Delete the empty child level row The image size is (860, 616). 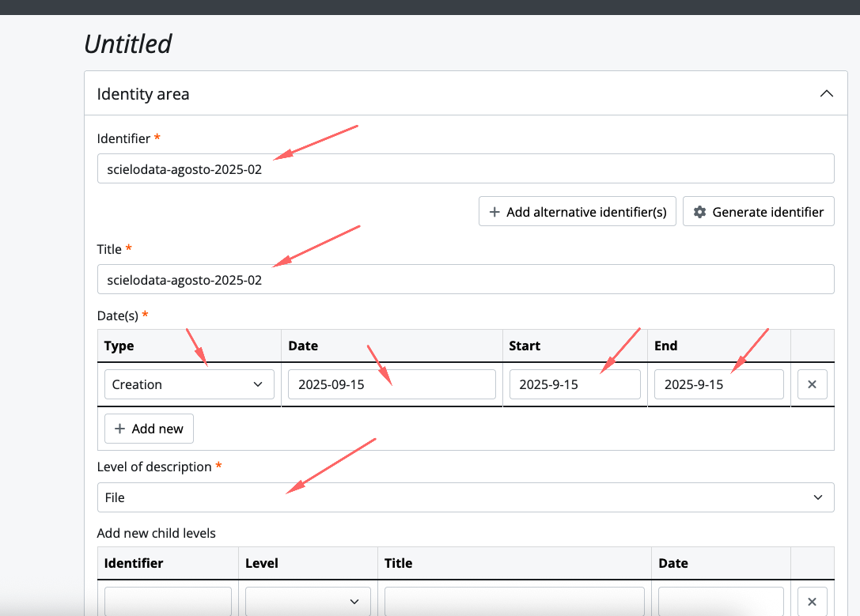[812, 601]
